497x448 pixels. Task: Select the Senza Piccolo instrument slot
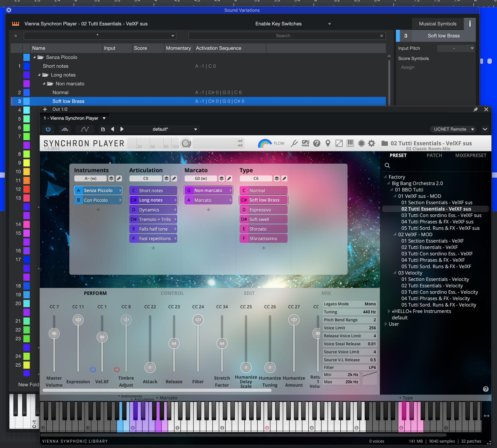point(98,190)
